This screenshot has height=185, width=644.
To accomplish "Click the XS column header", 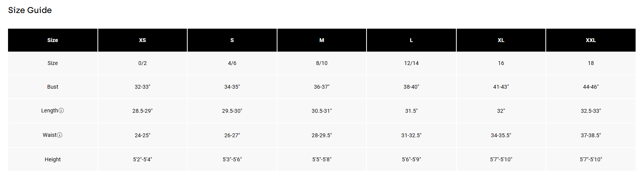I will click(142, 40).
